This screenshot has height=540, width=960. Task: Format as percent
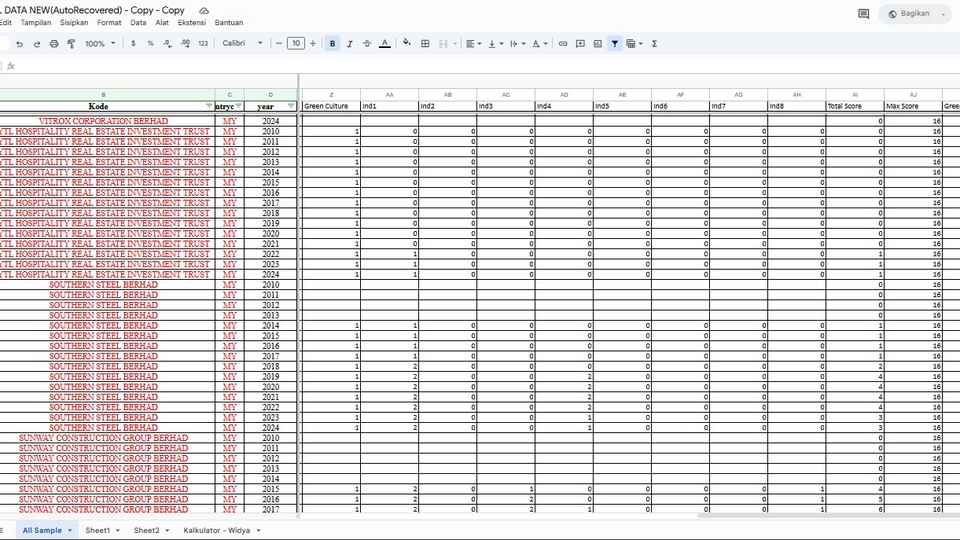click(x=150, y=43)
